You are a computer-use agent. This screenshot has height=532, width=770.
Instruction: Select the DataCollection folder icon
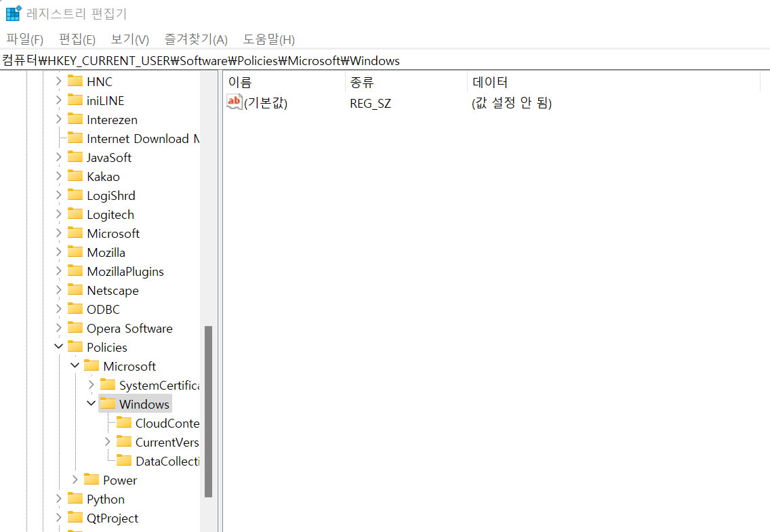(x=124, y=460)
